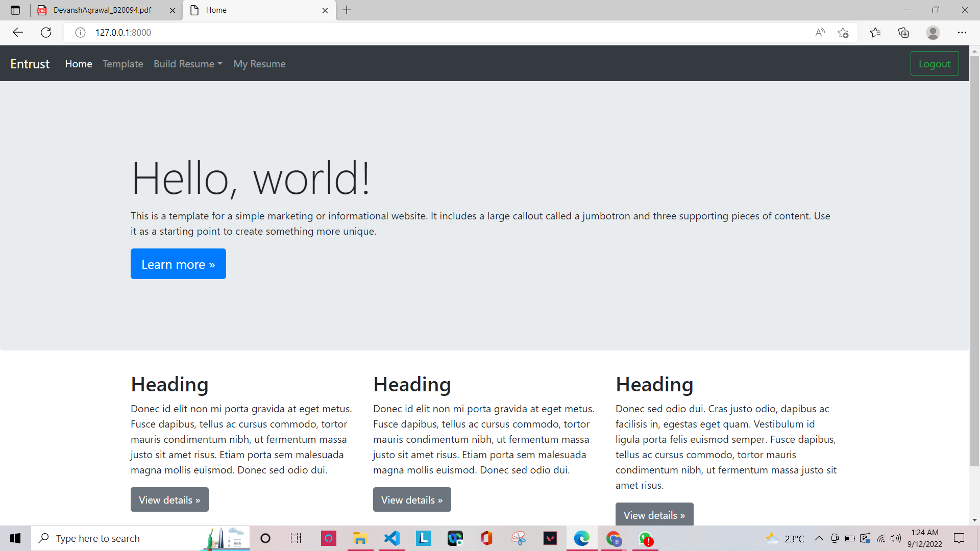Open Task View on the taskbar
This screenshot has width=980, height=551.
point(296,538)
